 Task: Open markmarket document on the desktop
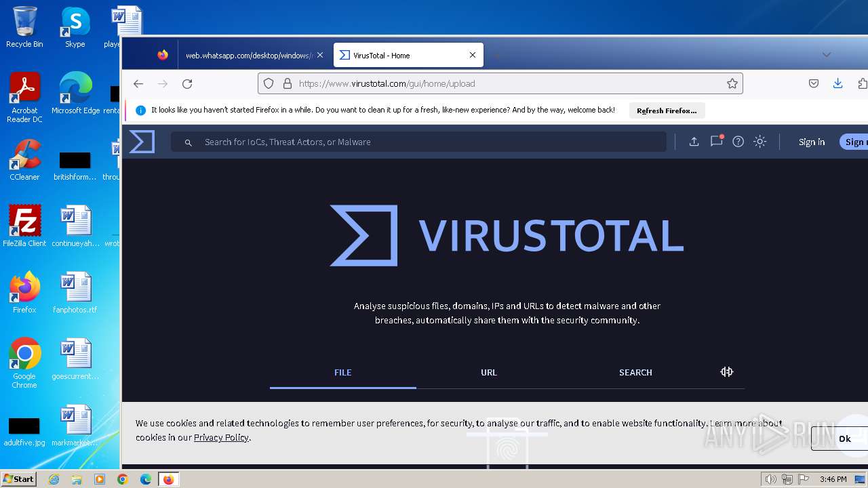click(x=75, y=426)
